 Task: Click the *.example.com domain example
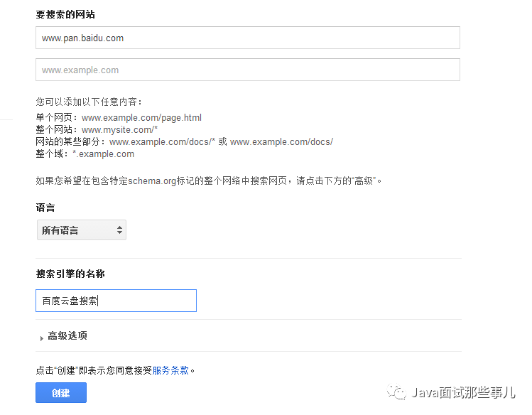pos(103,154)
